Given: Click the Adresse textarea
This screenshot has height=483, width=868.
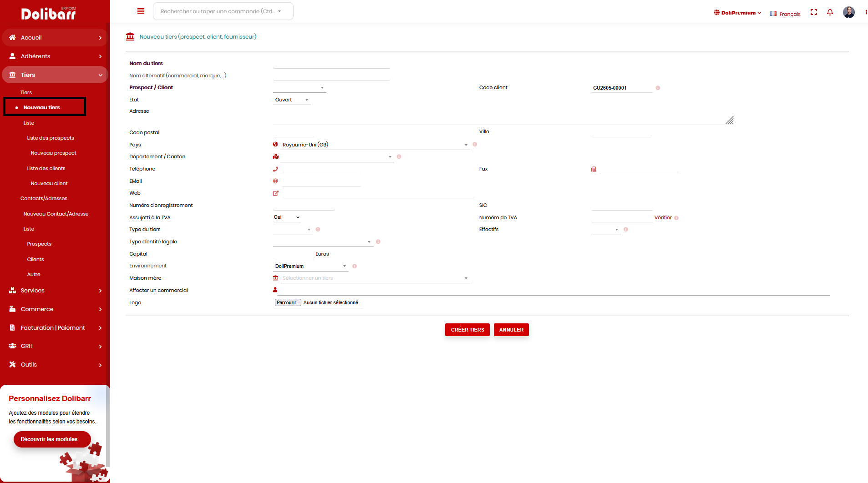Looking at the screenshot, I should coord(503,116).
